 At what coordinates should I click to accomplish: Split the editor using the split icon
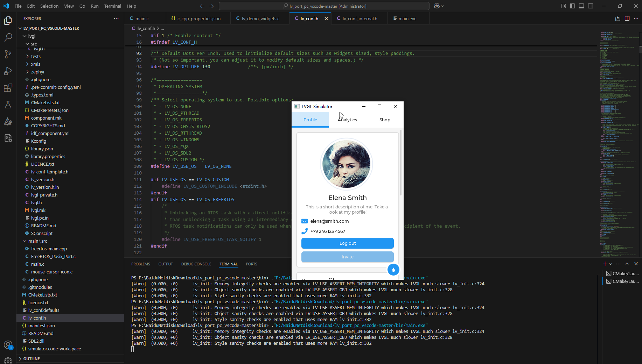pos(627,19)
